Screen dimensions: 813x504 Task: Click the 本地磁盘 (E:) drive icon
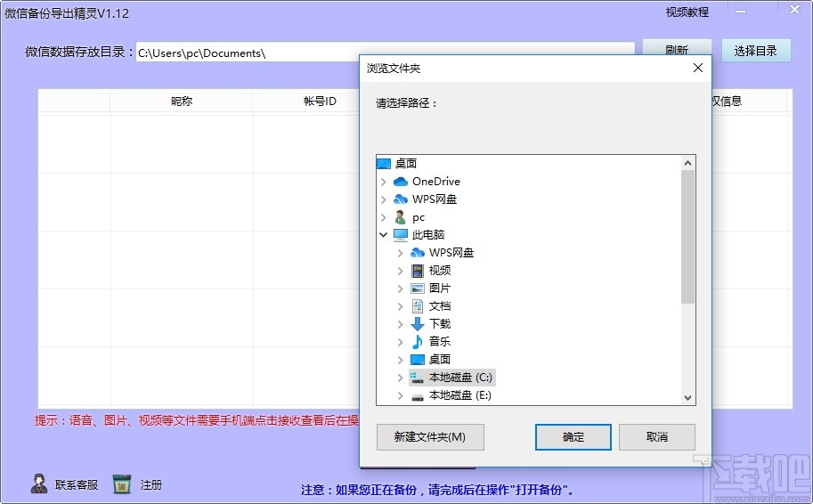click(418, 396)
